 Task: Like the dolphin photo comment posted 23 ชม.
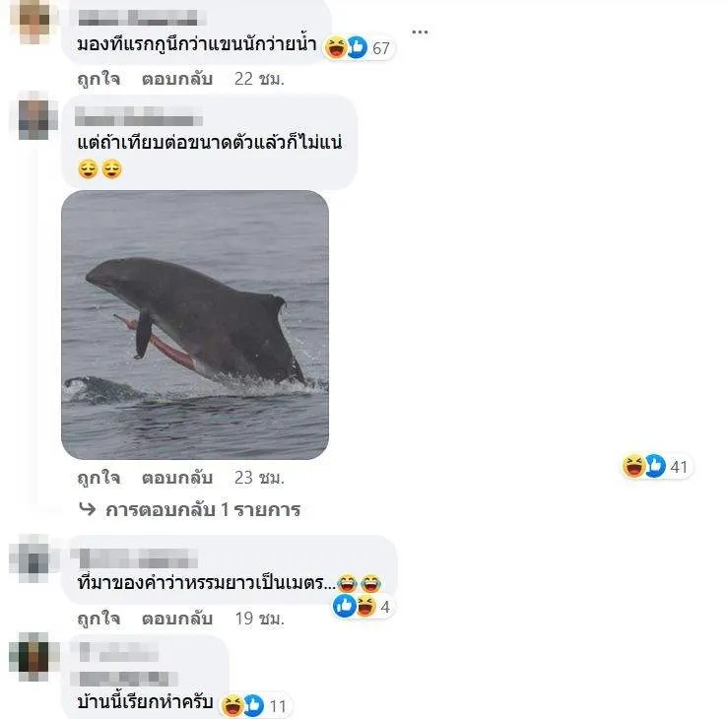tap(99, 478)
